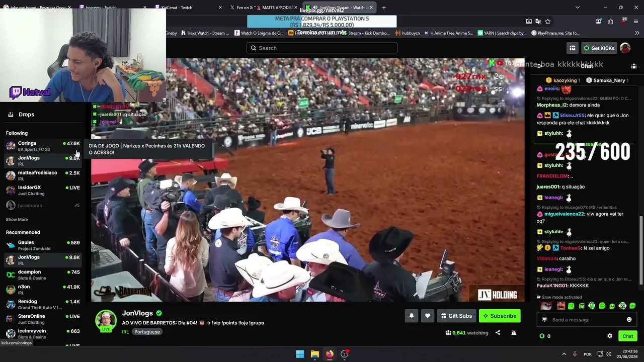Open the Windows Start menu
The height and width of the screenshot is (362, 644).
(300, 354)
